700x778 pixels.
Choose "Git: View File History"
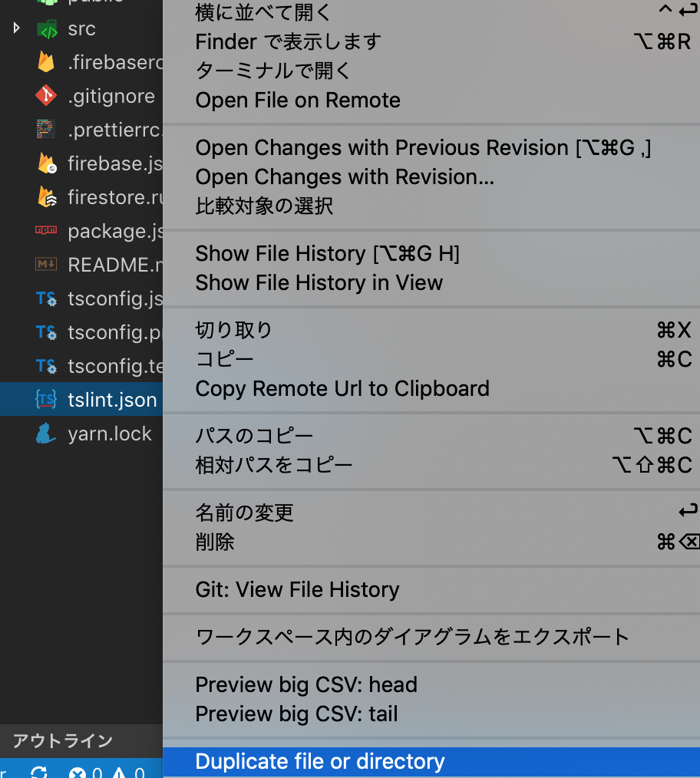(x=297, y=590)
